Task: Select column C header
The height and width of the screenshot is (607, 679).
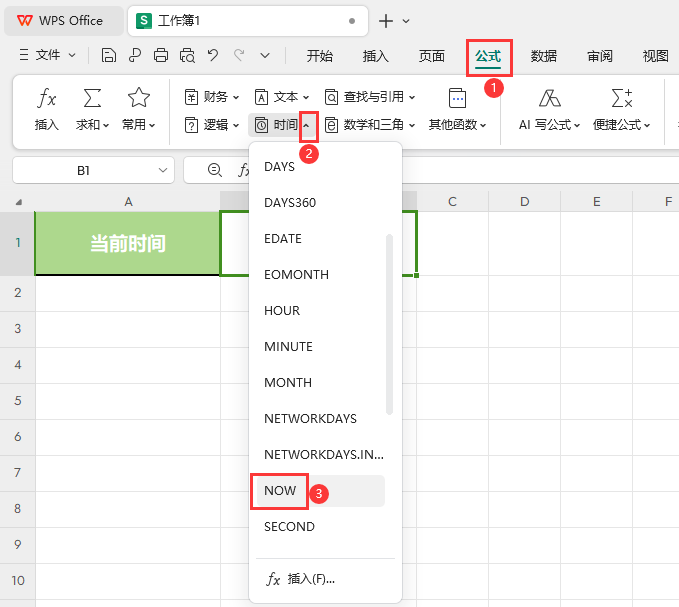Action: point(453,201)
